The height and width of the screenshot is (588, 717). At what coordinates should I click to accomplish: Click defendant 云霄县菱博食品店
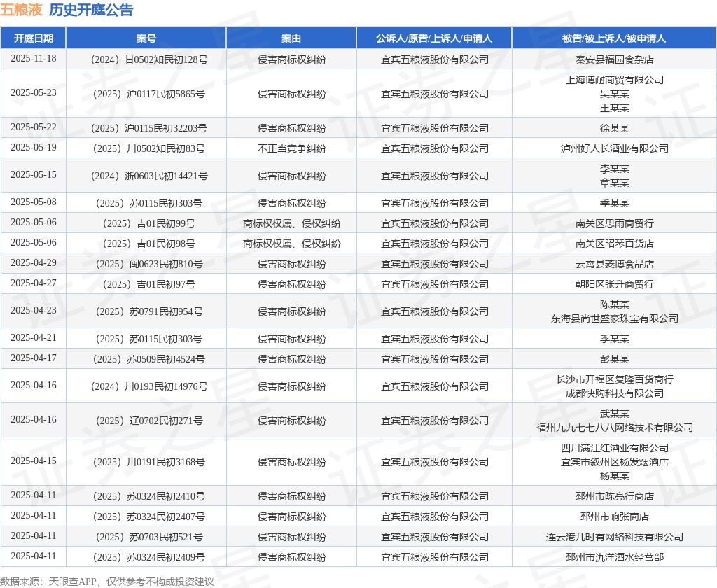(x=615, y=264)
